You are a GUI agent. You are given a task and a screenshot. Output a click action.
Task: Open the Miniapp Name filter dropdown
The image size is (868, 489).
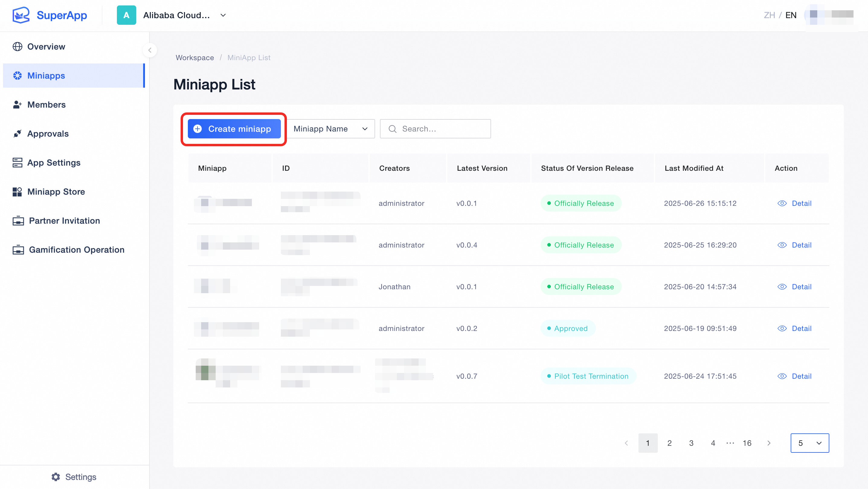(330, 129)
